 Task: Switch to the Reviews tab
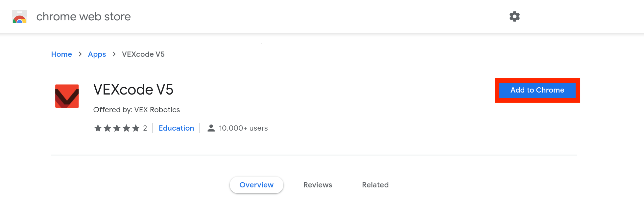tap(318, 185)
